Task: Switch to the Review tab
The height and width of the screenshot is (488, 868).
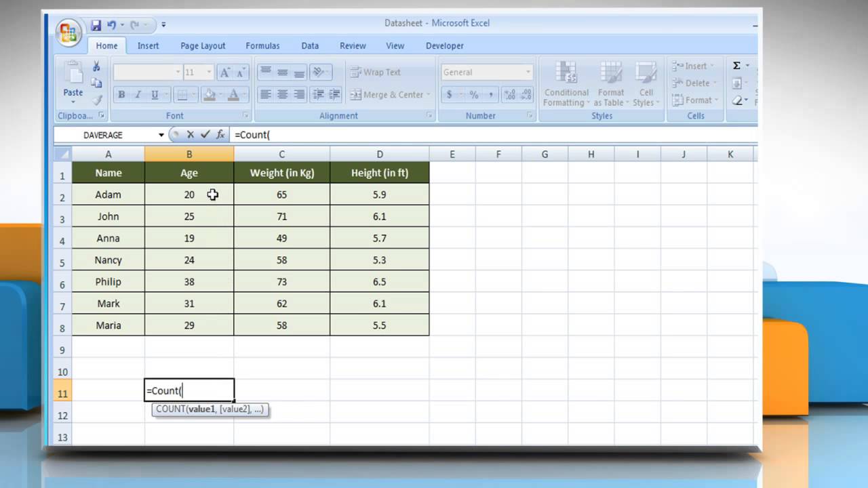Action: 353,45
